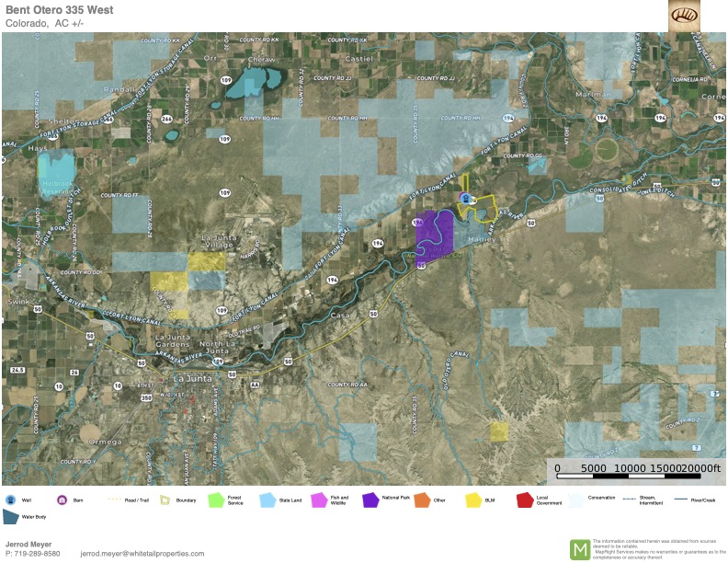Click the National Park purple swatch
Screen dimensions: 728x563
coord(370,500)
